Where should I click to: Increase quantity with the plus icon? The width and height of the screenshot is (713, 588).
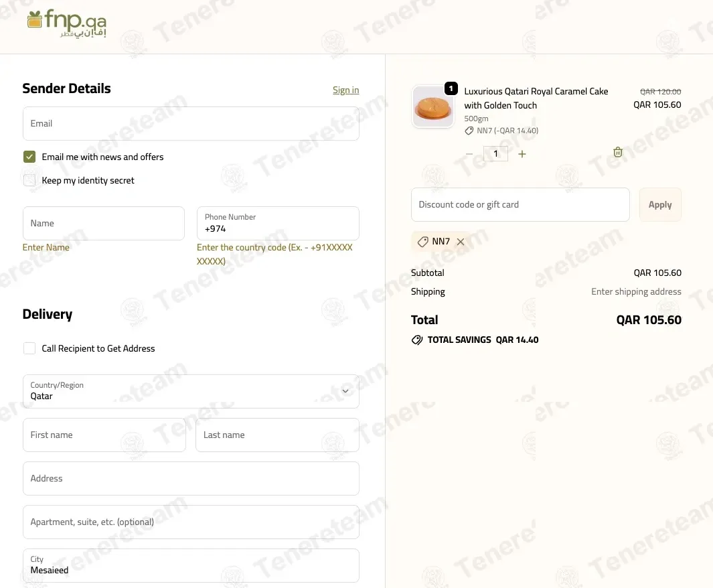pos(522,154)
